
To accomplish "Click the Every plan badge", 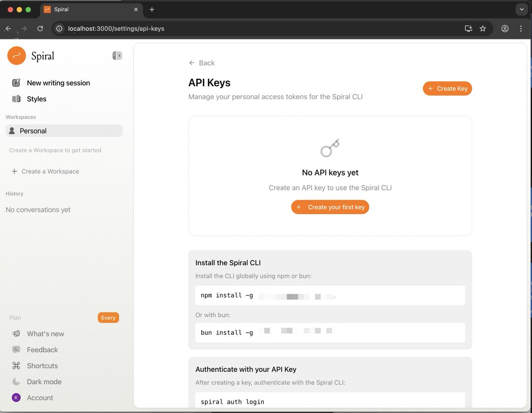I will coord(108,318).
